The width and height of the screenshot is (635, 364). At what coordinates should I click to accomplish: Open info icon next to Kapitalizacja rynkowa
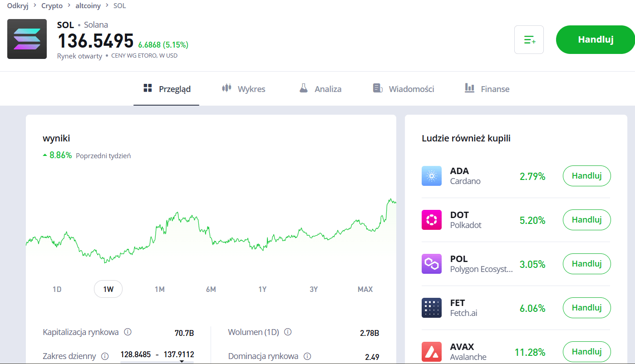(x=128, y=332)
